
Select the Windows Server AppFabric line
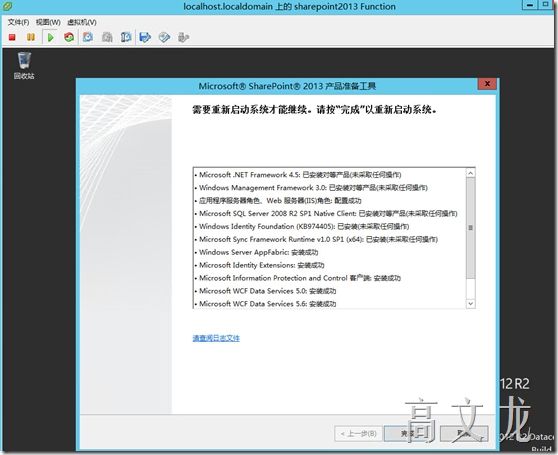pos(257,252)
